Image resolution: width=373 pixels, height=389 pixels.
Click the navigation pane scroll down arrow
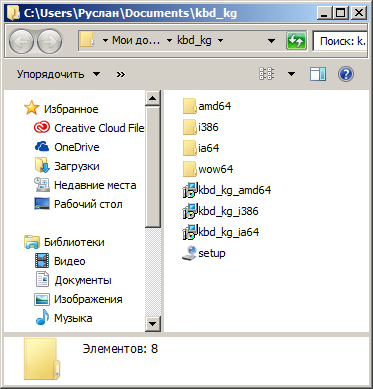pyautogui.click(x=153, y=323)
